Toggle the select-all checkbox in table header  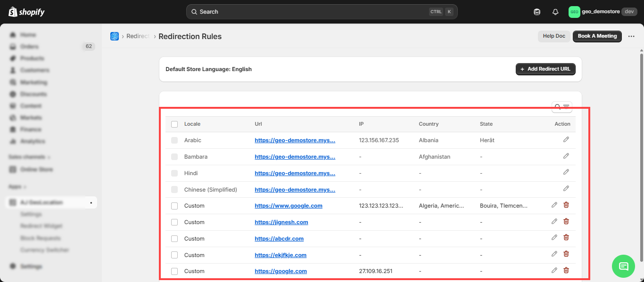tap(174, 124)
